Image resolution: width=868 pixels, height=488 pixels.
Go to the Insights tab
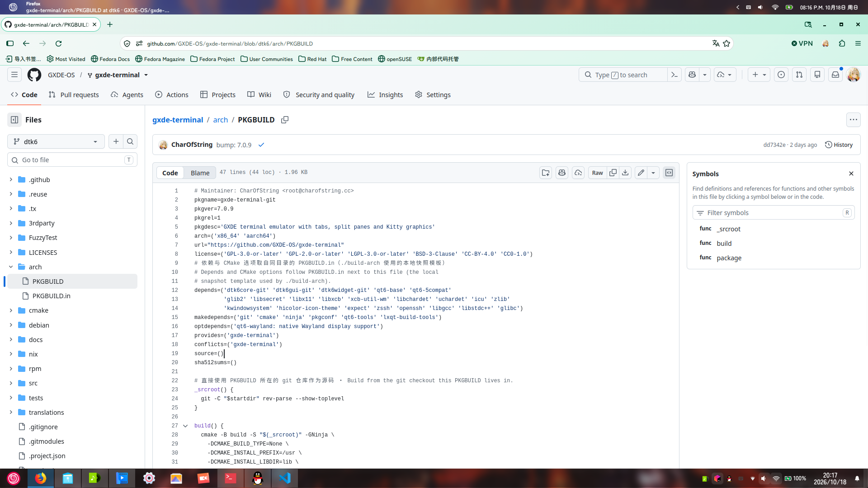click(385, 94)
